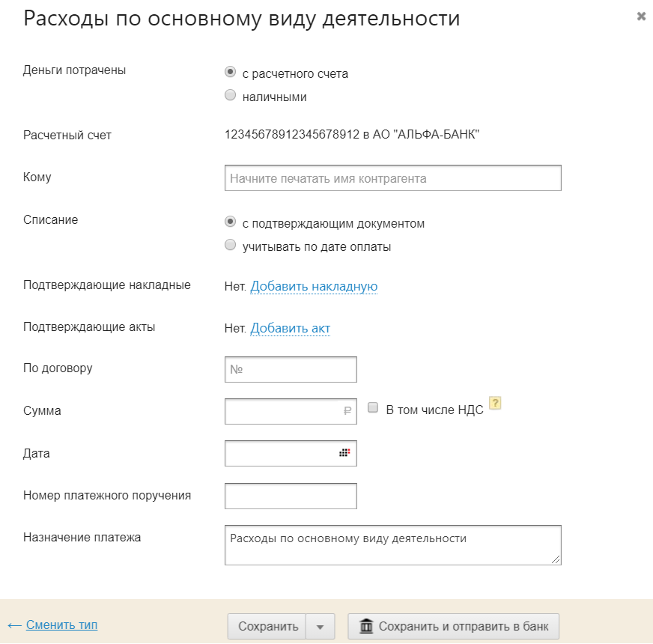Click 'Добавить накладную' link

[313, 286]
